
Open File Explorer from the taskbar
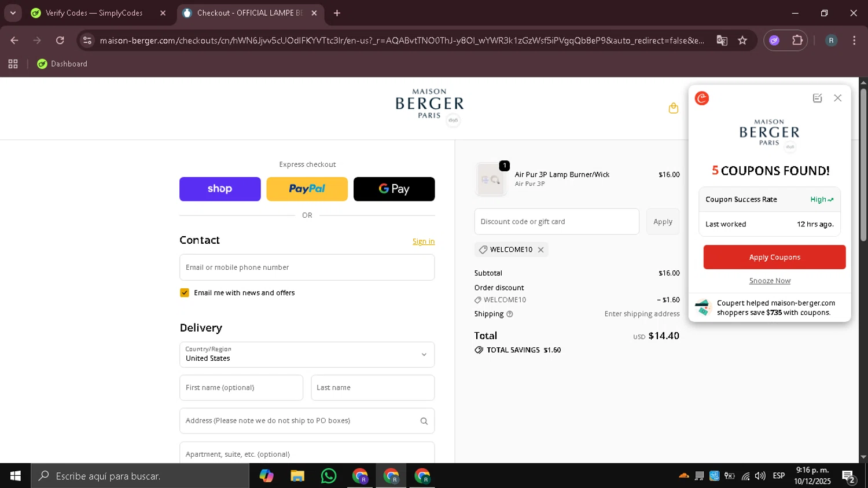pyautogui.click(x=297, y=476)
